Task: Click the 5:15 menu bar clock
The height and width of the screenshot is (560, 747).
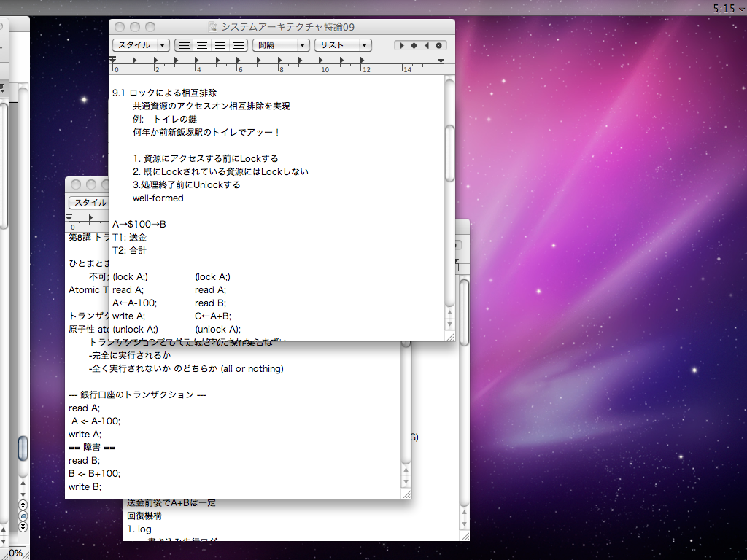Action: (724, 8)
